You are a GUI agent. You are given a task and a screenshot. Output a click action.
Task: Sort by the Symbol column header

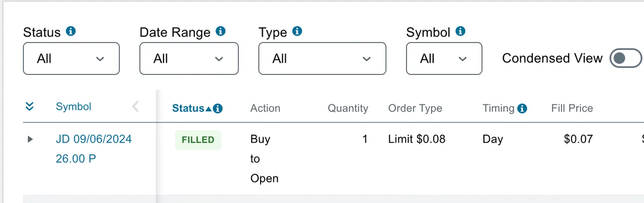click(x=73, y=107)
